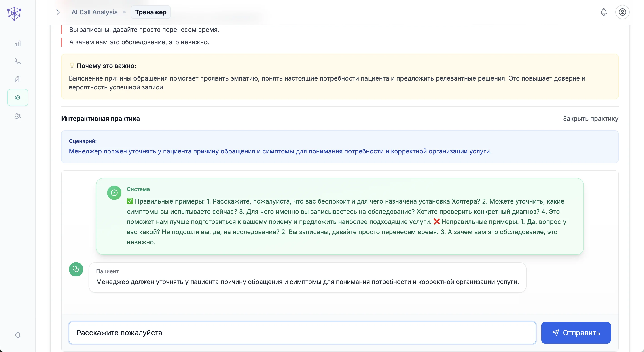Open the bar chart analytics section
The image size is (644, 352).
[x=17, y=44]
